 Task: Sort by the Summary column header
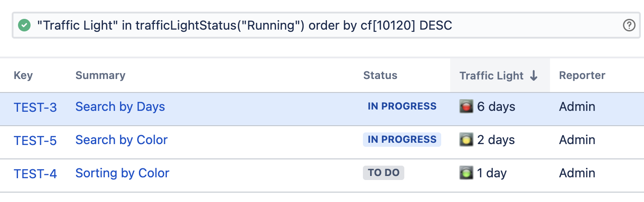[100, 75]
